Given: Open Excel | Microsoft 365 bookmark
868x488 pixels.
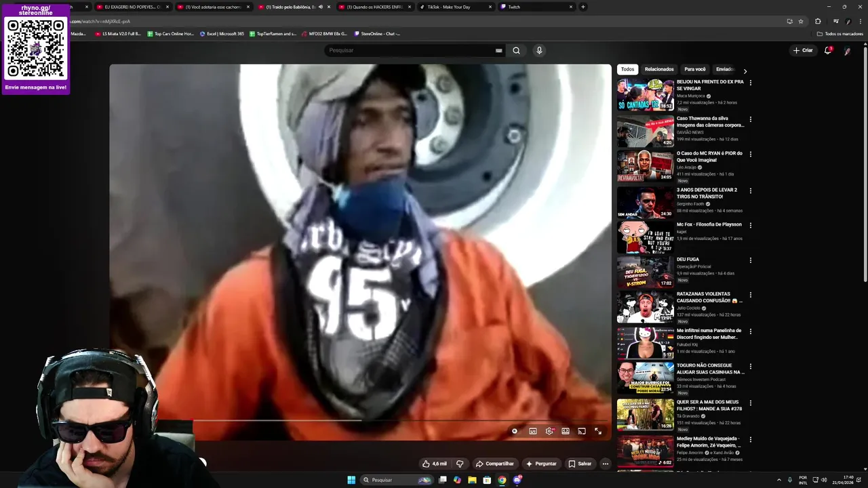Looking at the screenshot, I should pyautogui.click(x=222, y=33).
